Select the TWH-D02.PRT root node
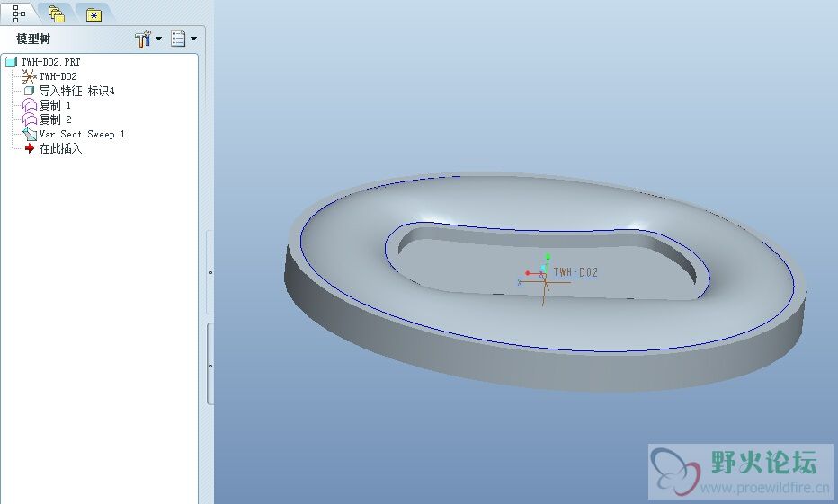The image size is (838, 504). tap(44, 62)
